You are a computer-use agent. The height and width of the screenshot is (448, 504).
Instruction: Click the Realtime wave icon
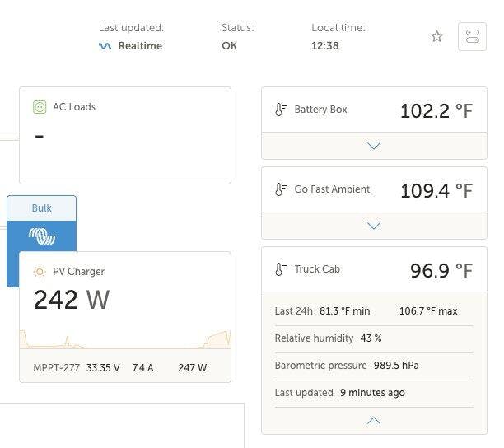105,46
